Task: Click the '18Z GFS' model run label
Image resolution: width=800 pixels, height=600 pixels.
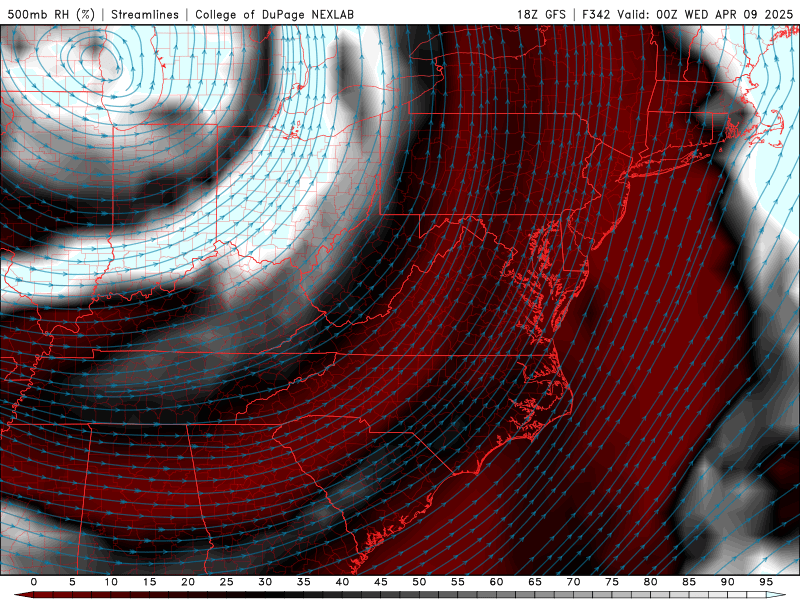Action: 541,14
